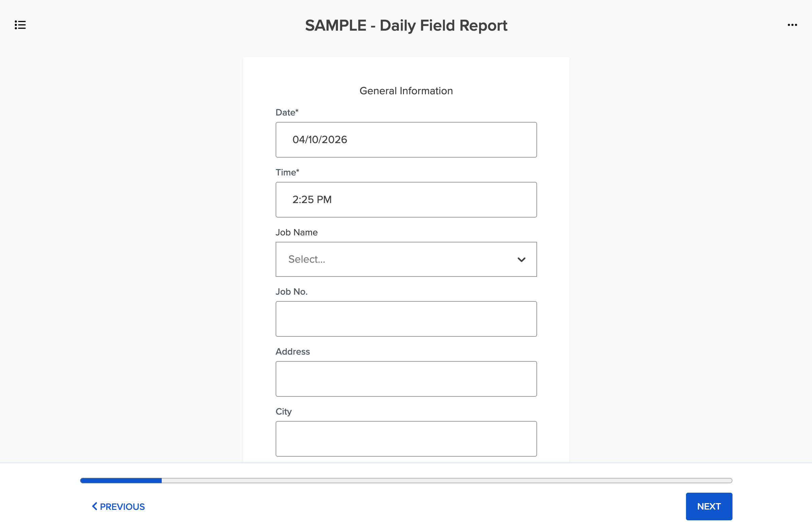Click the back chevron beside PREVIOUS
This screenshot has width=812, height=522.
pos(94,506)
